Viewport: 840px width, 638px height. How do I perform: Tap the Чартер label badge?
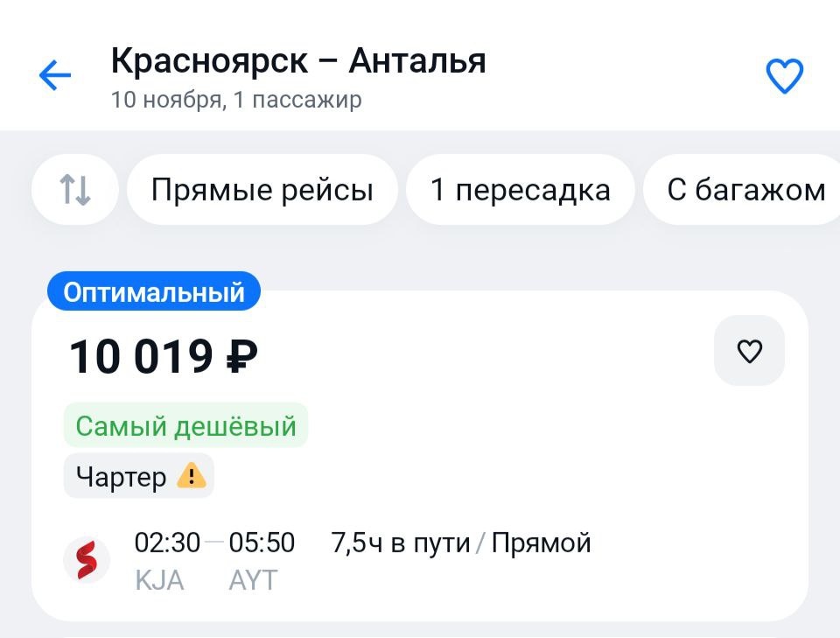139,476
